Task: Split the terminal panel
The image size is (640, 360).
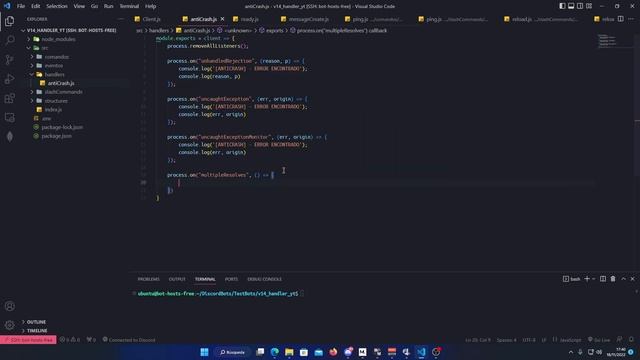Action: [x=603, y=279]
